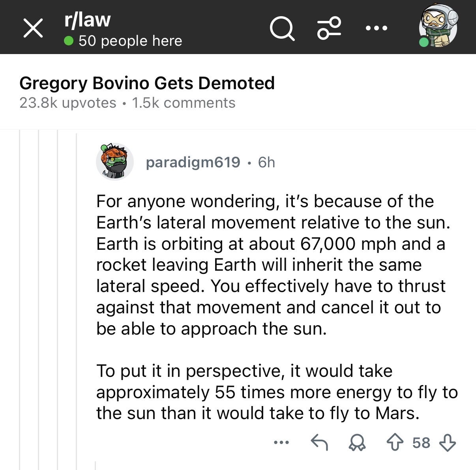Open paradigm619's avatar picture

point(114,162)
